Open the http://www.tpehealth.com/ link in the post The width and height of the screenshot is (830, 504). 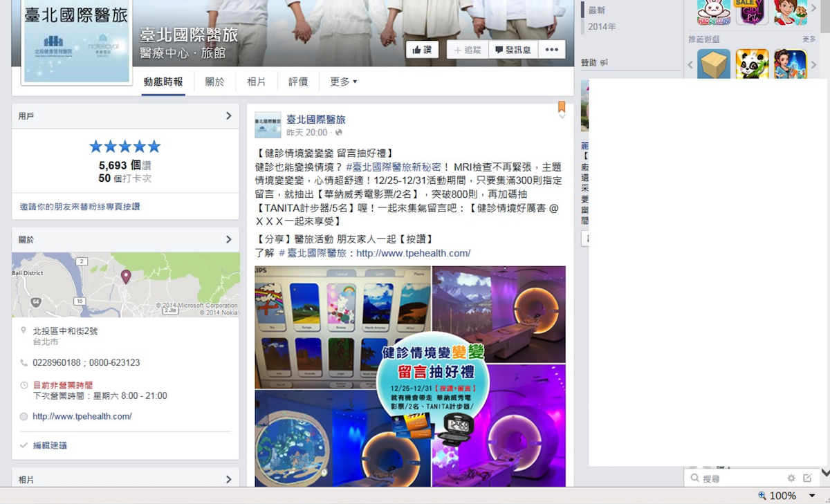[414, 253]
